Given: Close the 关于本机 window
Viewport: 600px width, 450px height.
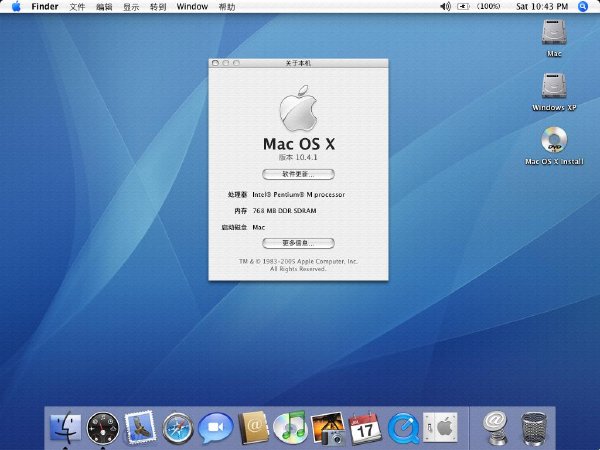Looking at the screenshot, I should pyautogui.click(x=215, y=63).
